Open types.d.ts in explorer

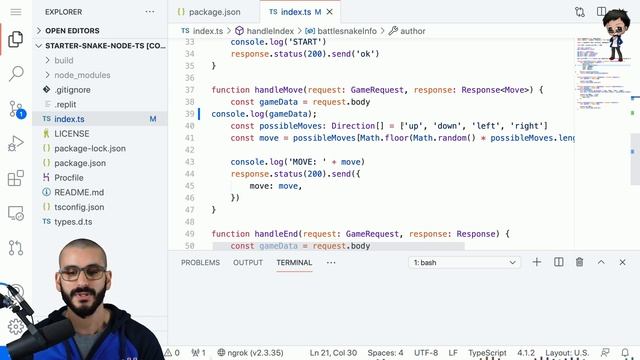[100, 222]
